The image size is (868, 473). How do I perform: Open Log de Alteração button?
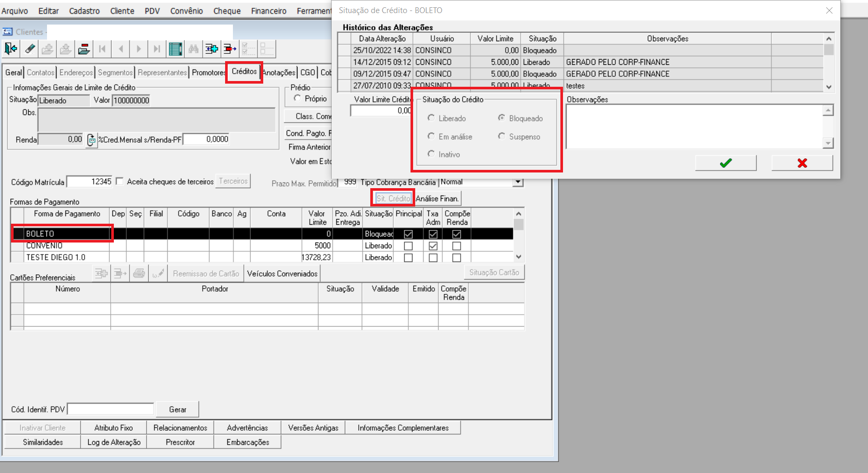pyautogui.click(x=114, y=442)
